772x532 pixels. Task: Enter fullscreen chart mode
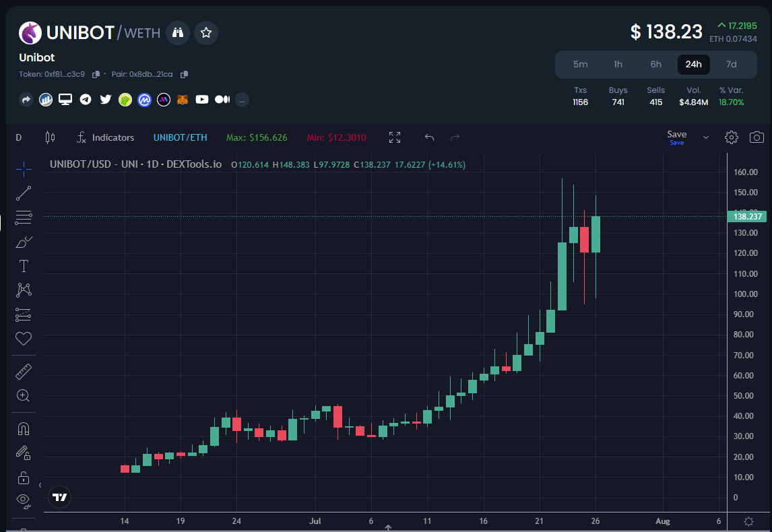pyautogui.click(x=395, y=137)
